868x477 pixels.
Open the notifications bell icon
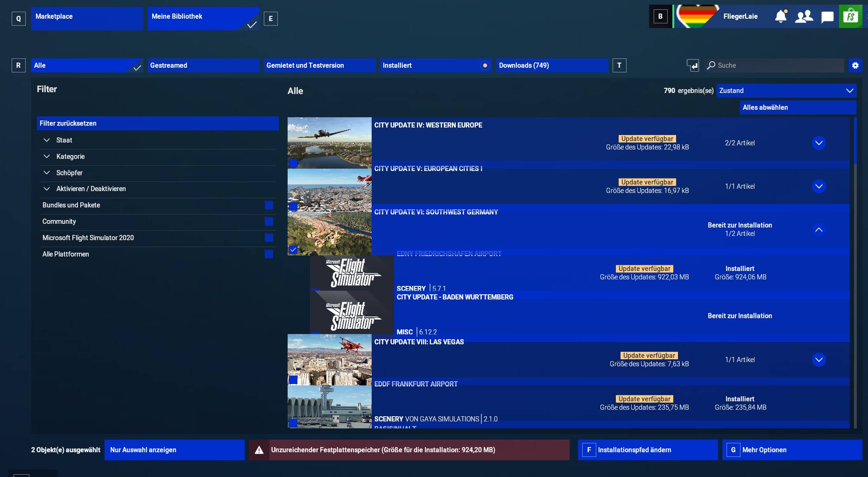click(781, 17)
